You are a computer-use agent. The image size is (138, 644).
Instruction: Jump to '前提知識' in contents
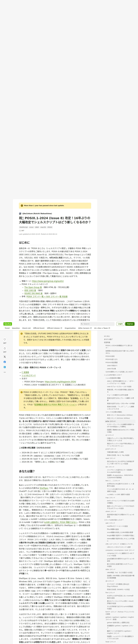click(x=107, y=342)
